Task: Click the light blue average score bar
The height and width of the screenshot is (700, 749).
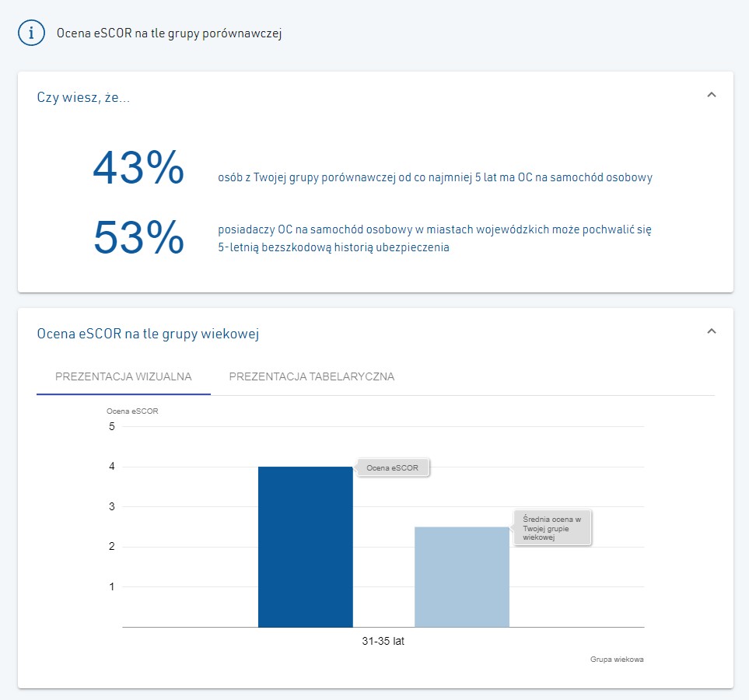Action: click(x=461, y=577)
